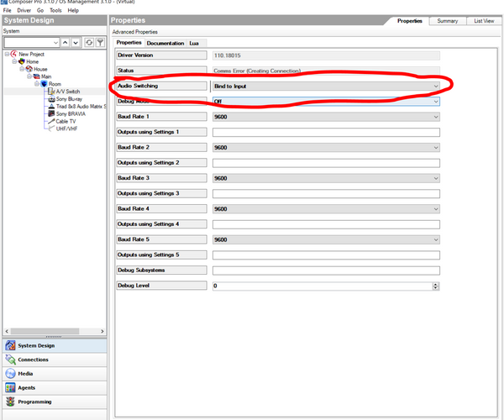Collapse the House tree node
Viewport: 504px width, 420px height.
[x=22, y=69]
